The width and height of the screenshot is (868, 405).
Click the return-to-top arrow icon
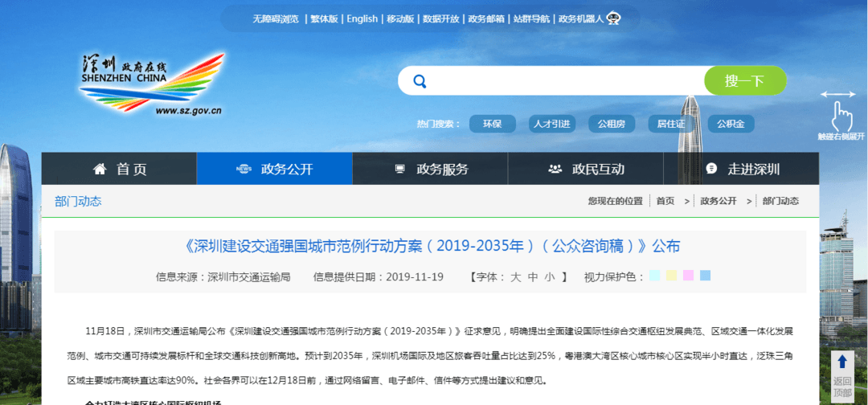coord(842,362)
